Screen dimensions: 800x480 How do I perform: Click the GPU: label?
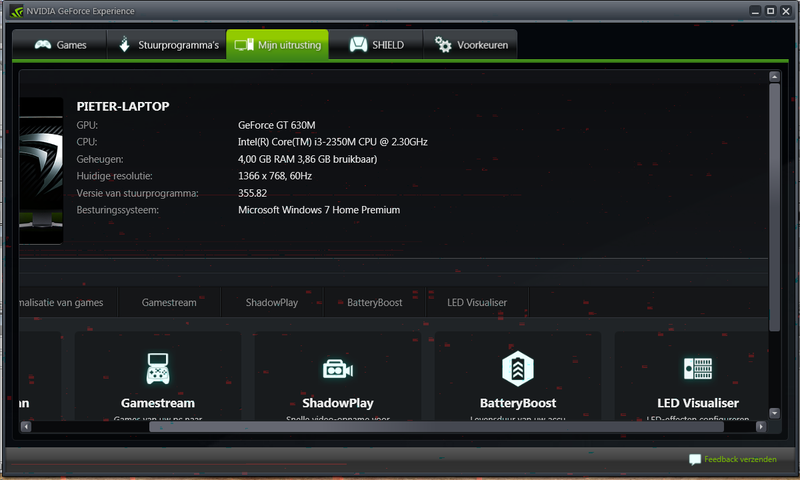pyautogui.click(x=87, y=125)
